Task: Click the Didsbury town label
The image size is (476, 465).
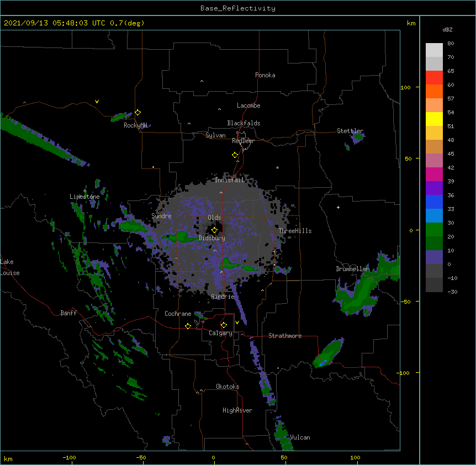Action: pyautogui.click(x=212, y=238)
